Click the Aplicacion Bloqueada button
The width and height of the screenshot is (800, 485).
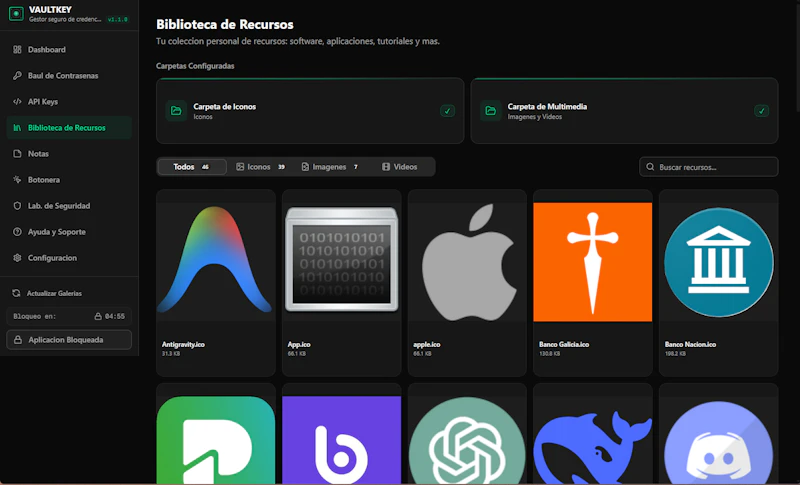click(69, 340)
